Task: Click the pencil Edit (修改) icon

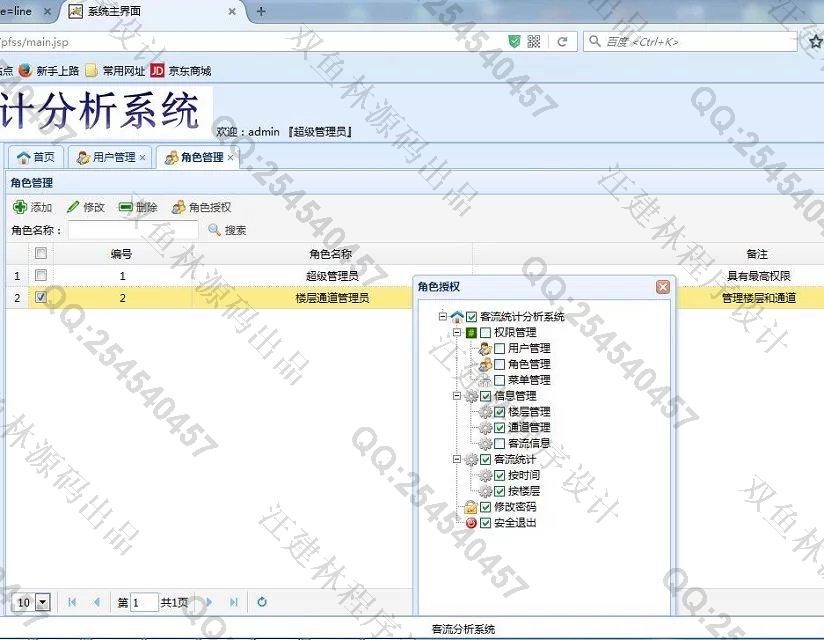Action: tap(73, 207)
